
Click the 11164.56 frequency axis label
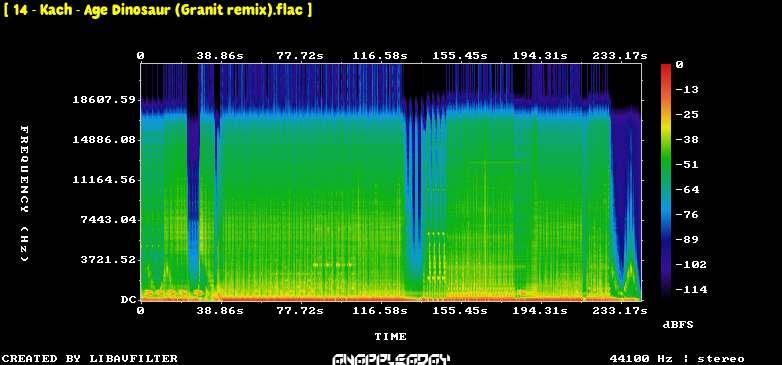[x=104, y=180]
